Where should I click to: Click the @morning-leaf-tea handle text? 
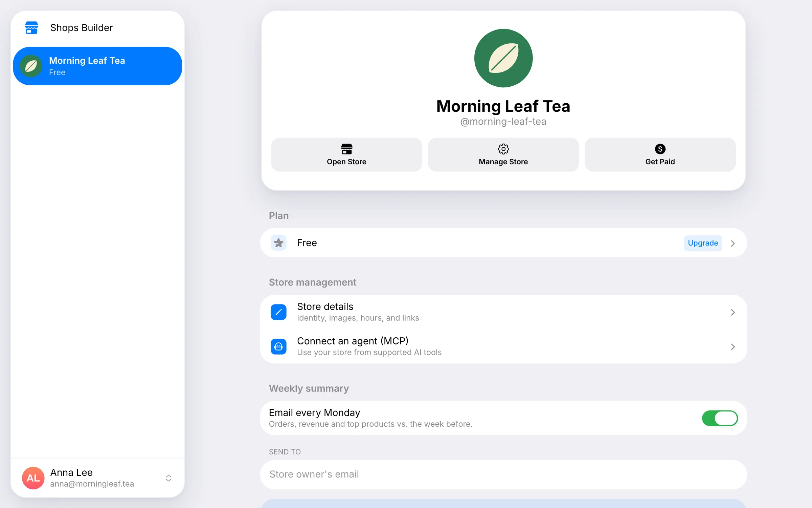tap(503, 122)
